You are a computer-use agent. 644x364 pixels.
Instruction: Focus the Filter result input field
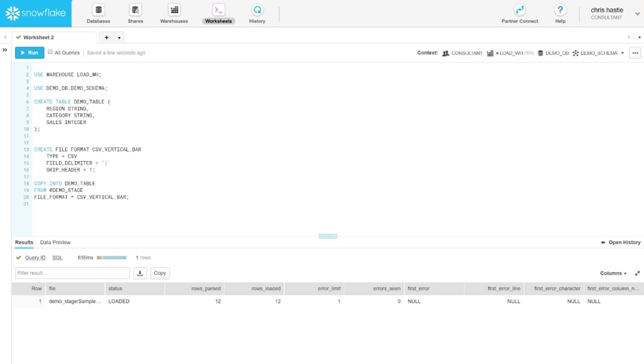[x=72, y=273]
